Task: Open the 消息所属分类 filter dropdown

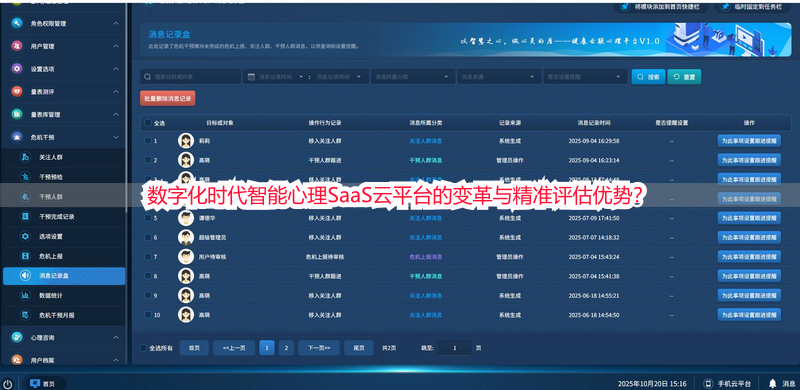Action: (412, 77)
